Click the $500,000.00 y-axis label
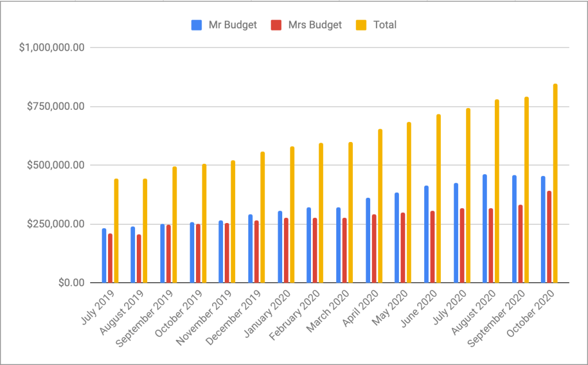The width and height of the screenshot is (588, 365). pos(55,166)
